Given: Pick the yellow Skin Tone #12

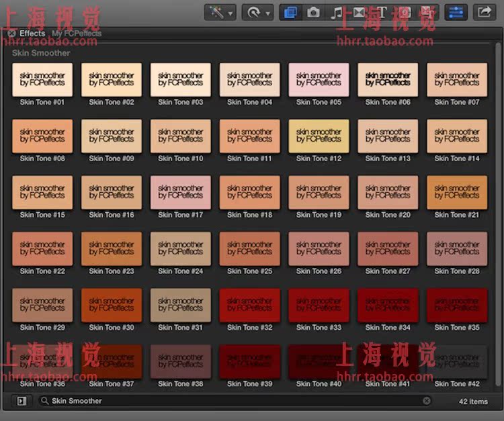Looking at the screenshot, I should click(x=319, y=136).
